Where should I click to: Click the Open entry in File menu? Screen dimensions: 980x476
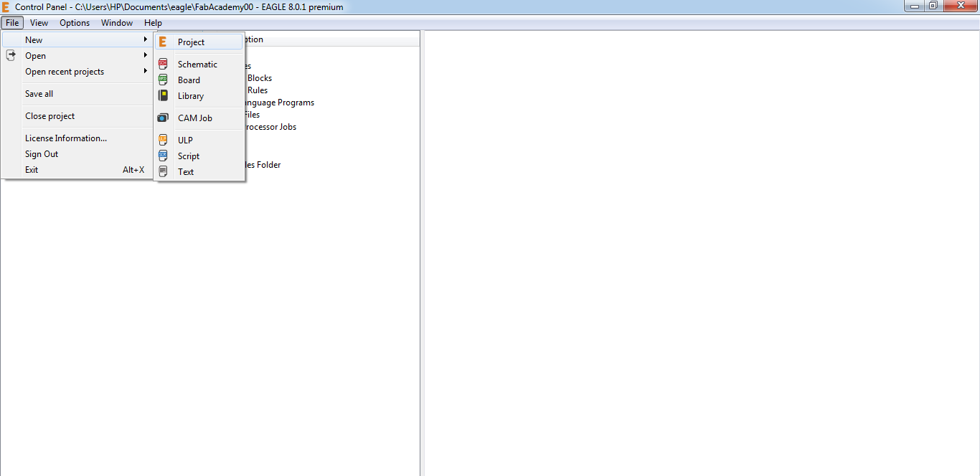click(x=77, y=55)
